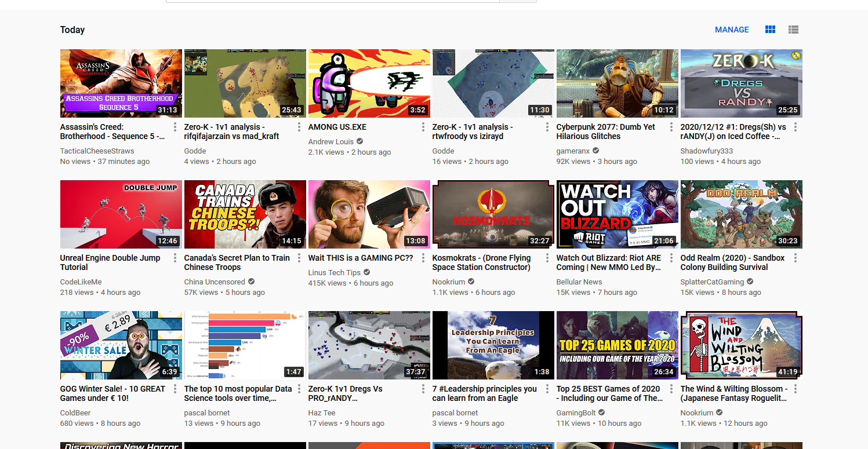Screen dimensions: 868x449
Task: Click the 'Today' section heading
Action: click(72, 30)
